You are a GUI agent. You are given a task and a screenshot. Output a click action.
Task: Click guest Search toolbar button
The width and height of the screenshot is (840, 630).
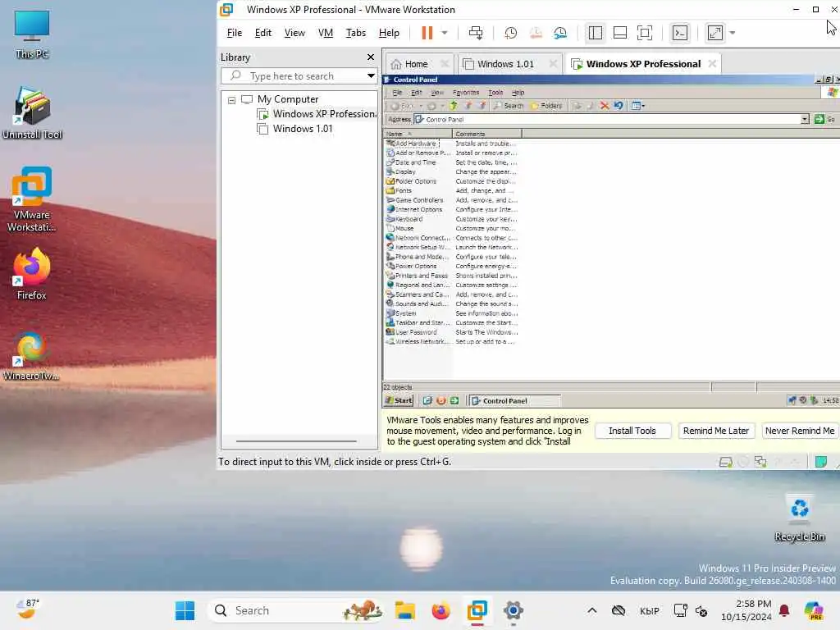click(508, 106)
